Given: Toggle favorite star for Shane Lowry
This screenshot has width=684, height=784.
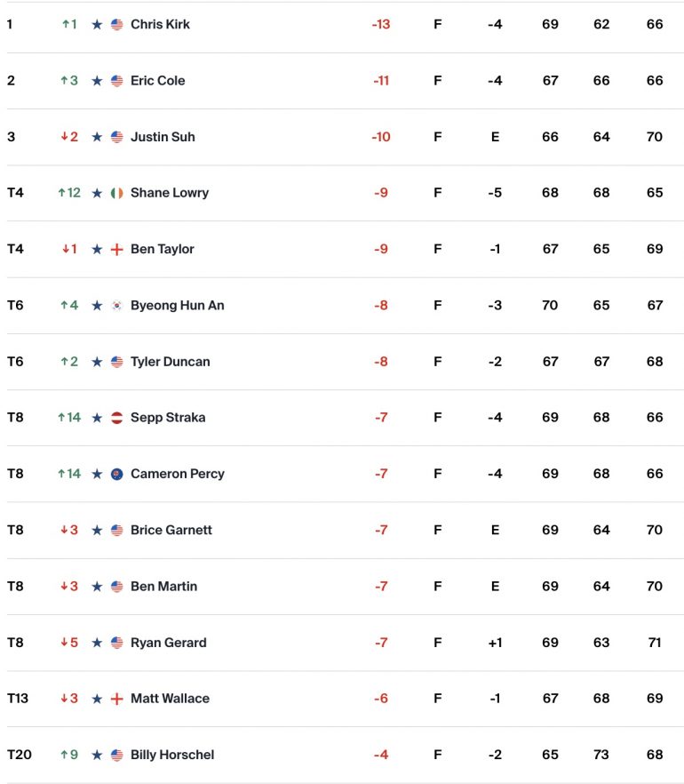Looking at the screenshot, I should 97,193.
